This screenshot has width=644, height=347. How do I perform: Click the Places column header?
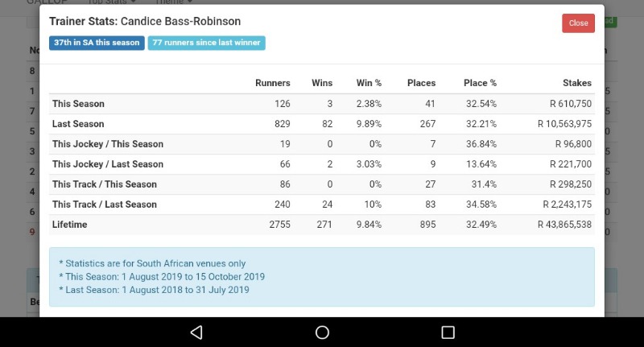coord(421,83)
